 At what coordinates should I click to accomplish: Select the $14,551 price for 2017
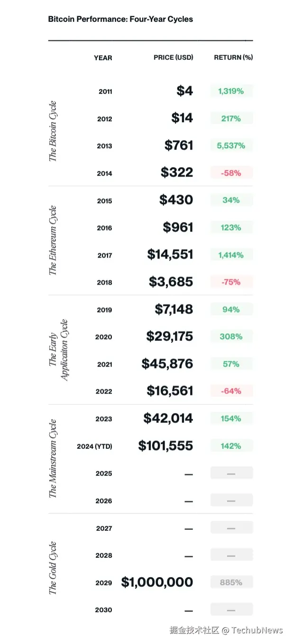(170, 255)
